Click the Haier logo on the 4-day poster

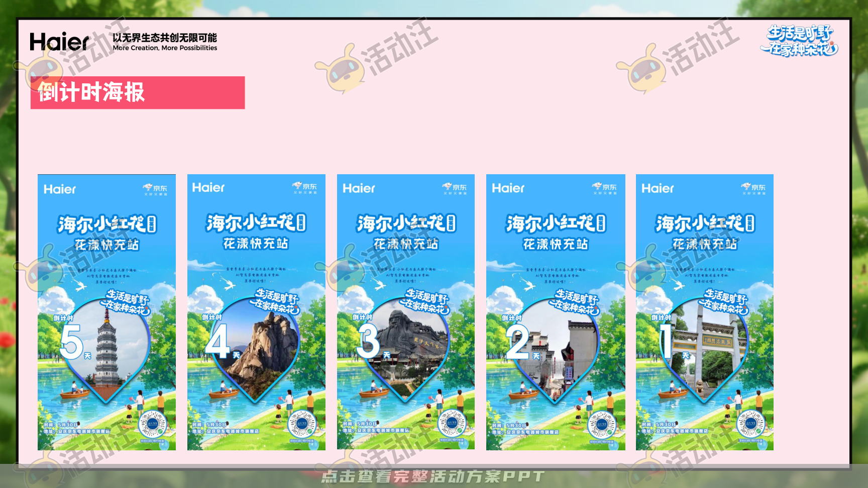(208, 188)
